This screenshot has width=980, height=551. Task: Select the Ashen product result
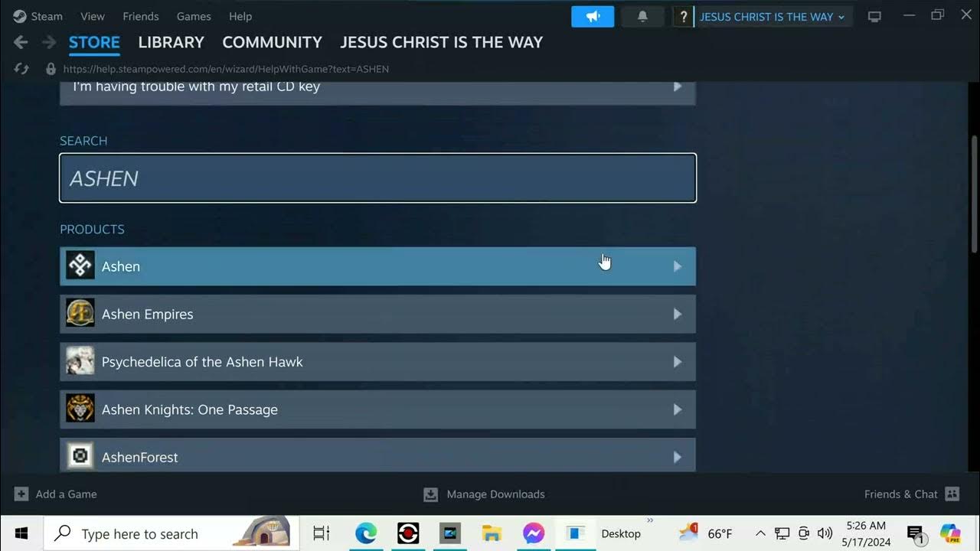click(x=377, y=266)
